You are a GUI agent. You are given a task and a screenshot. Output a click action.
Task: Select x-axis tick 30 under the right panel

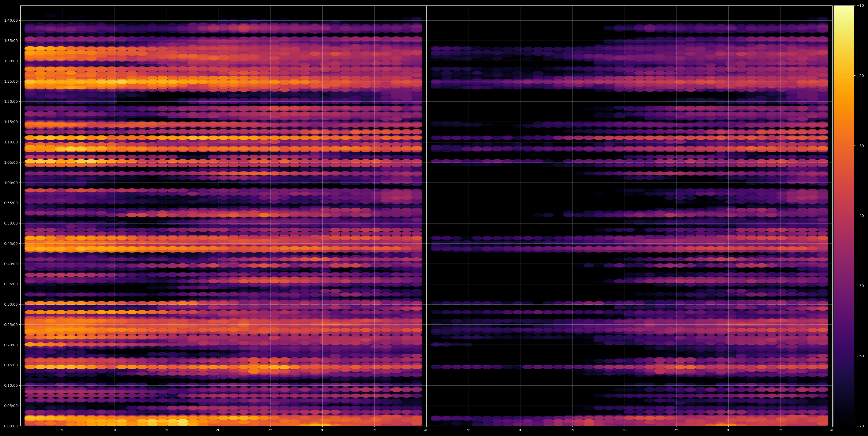pos(728,430)
